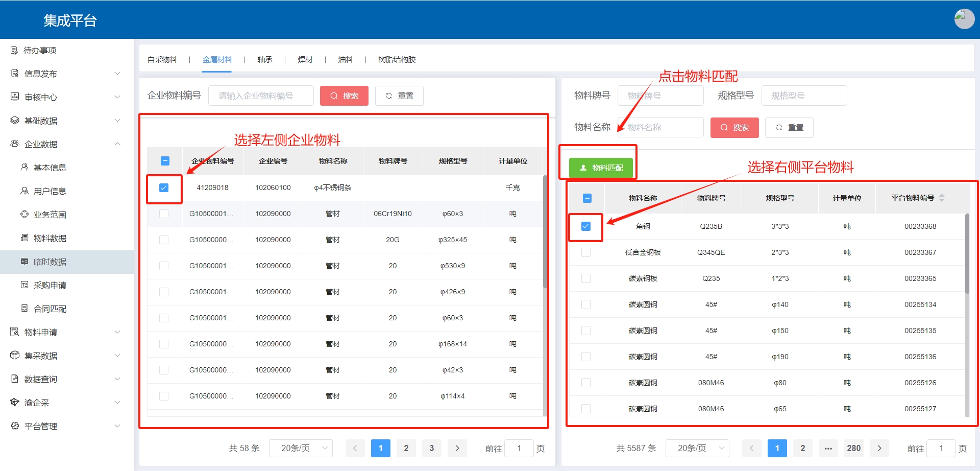Go to next page in left table
The height and width of the screenshot is (471, 980).
[x=457, y=448]
